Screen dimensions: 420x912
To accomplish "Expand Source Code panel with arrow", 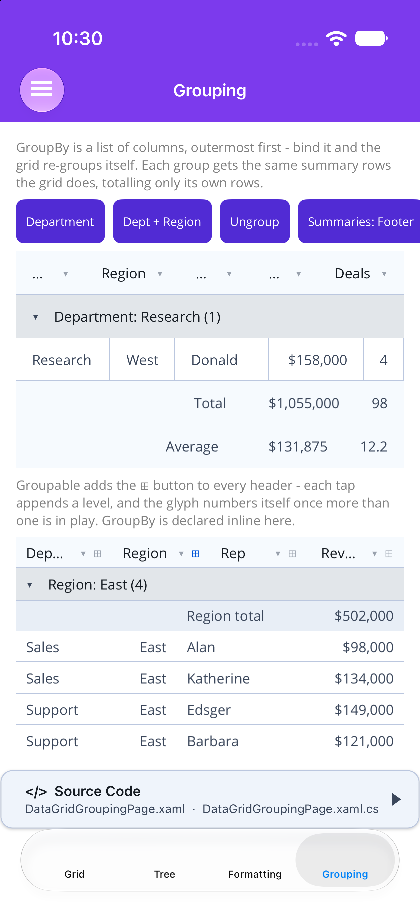I will point(396,799).
